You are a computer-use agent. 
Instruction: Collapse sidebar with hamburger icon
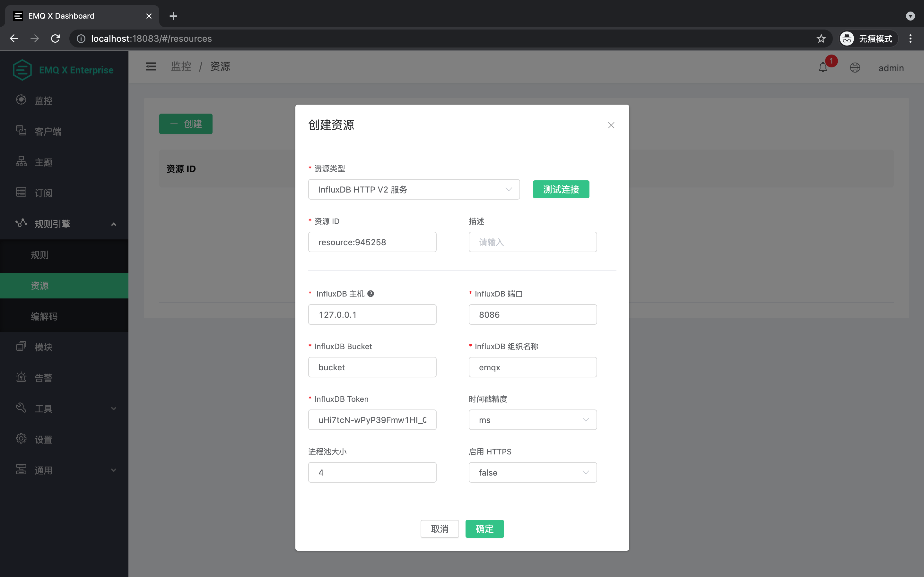(x=151, y=67)
